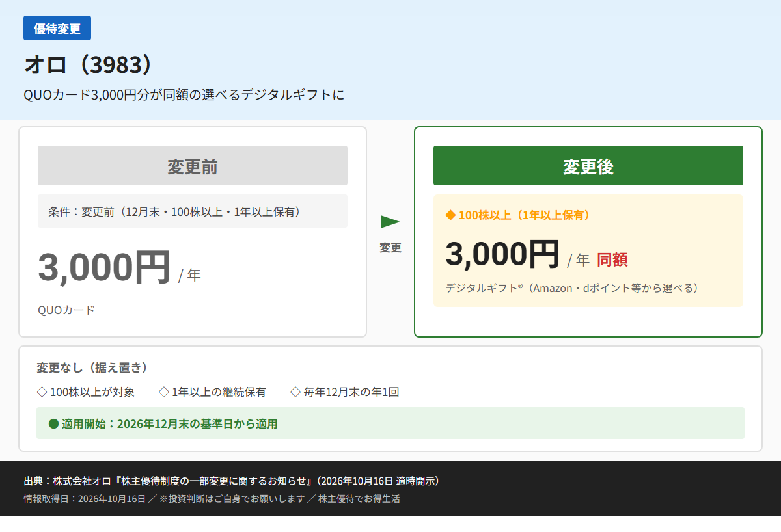Click the green arrow above 変更
Image resolution: width=781 pixels, height=532 pixels.
(390, 222)
